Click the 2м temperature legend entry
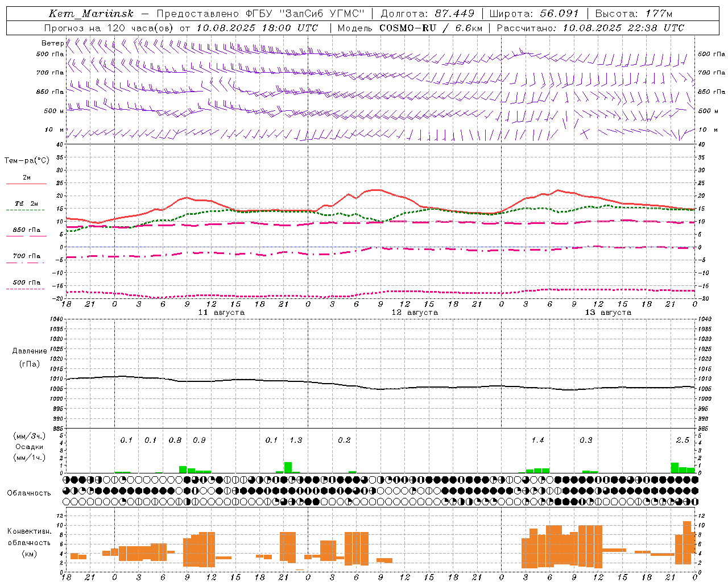Screen dimensions: 728x582 pos(27,178)
